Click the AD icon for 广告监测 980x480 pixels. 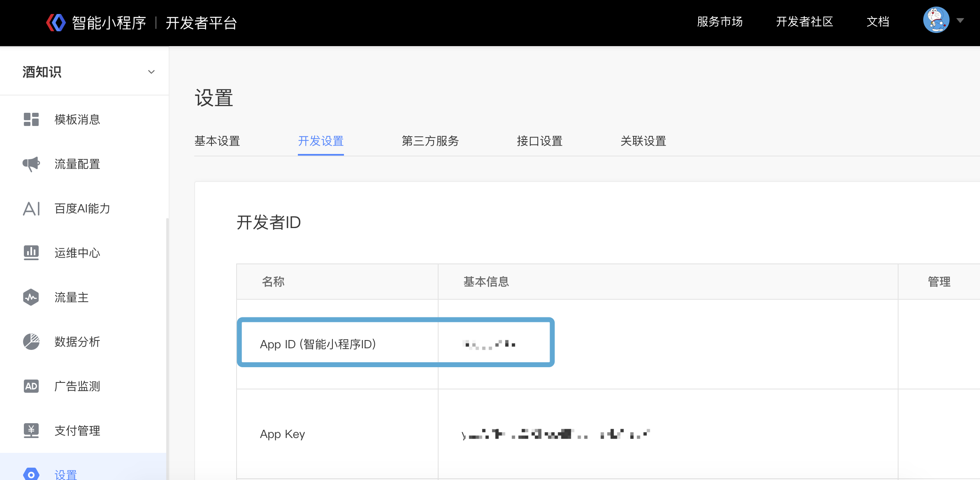point(31,386)
